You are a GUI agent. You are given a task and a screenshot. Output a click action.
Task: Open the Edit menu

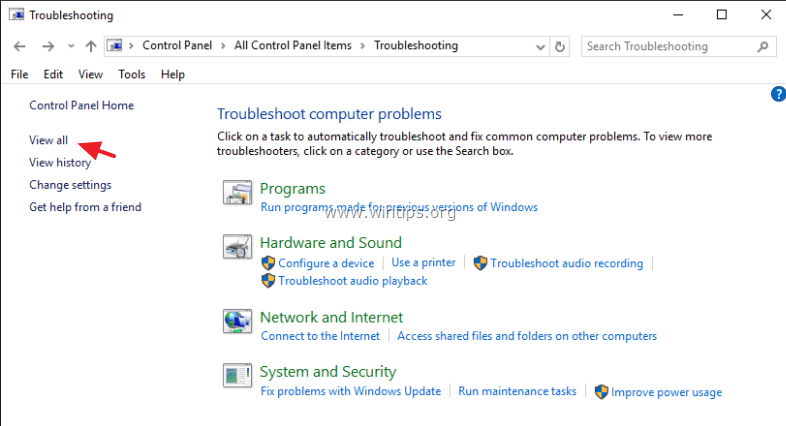tap(53, 74)
